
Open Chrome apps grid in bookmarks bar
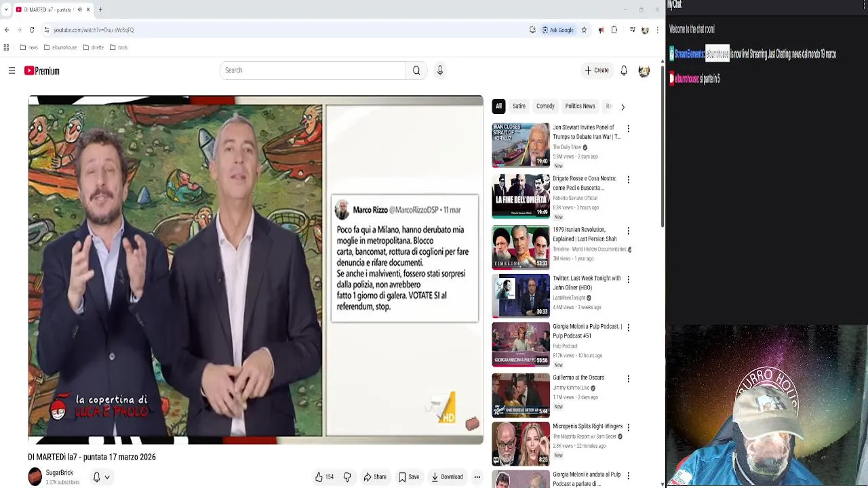[x=7, y=47]
